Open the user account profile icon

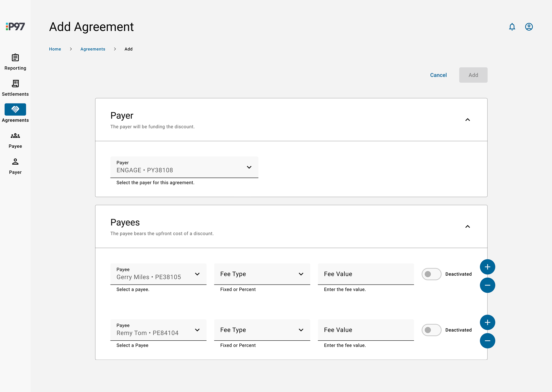pos(529,27)
